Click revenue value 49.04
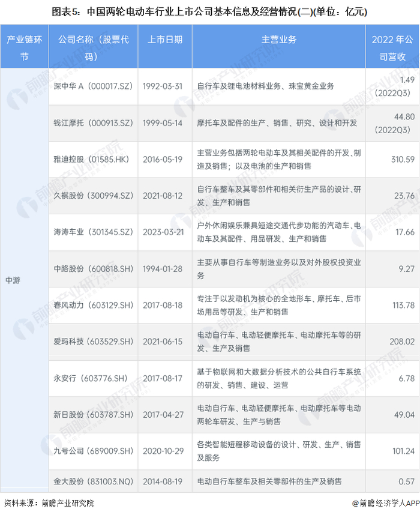420x515 pixels. 404,415
